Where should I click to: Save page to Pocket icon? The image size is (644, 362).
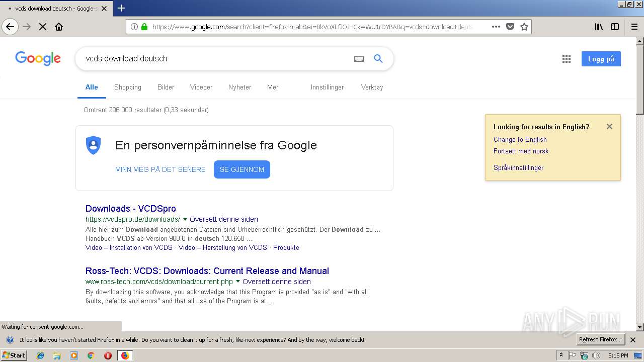510,27
